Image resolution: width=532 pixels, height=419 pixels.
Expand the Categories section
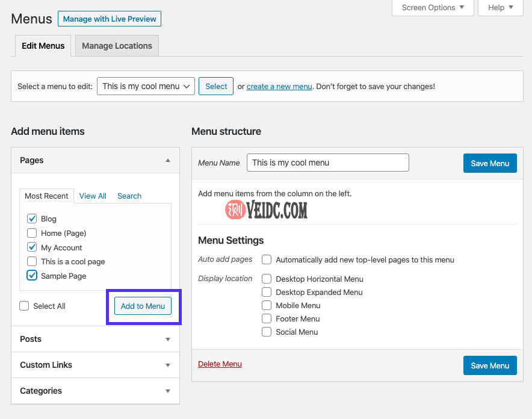(168, 391)
